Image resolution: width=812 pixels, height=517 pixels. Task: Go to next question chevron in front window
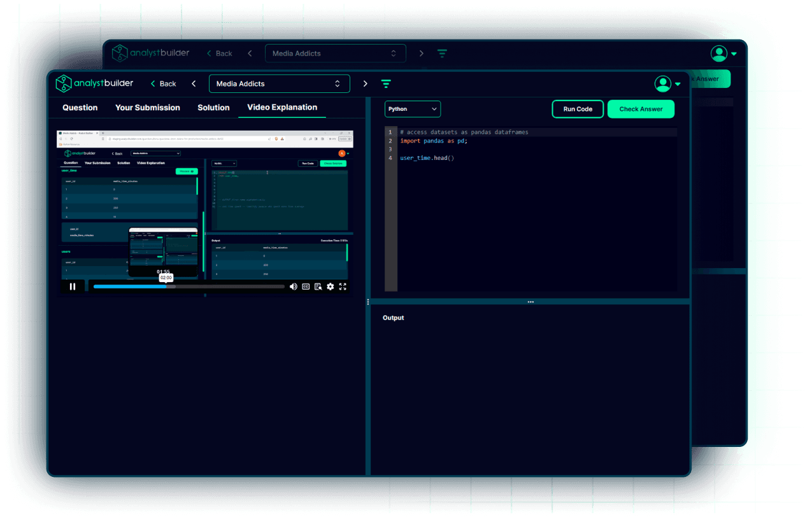(365, 83)
